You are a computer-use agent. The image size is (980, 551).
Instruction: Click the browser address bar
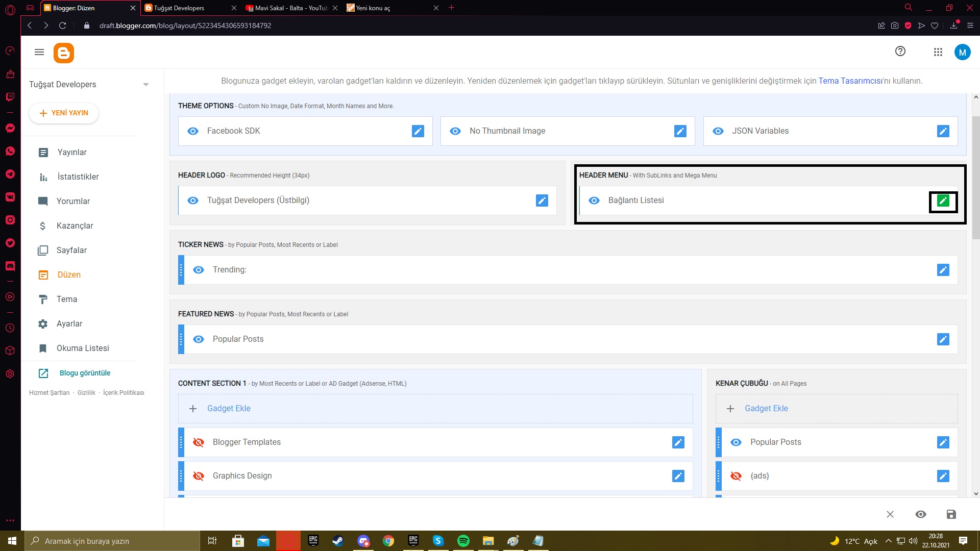click(480, 26)
